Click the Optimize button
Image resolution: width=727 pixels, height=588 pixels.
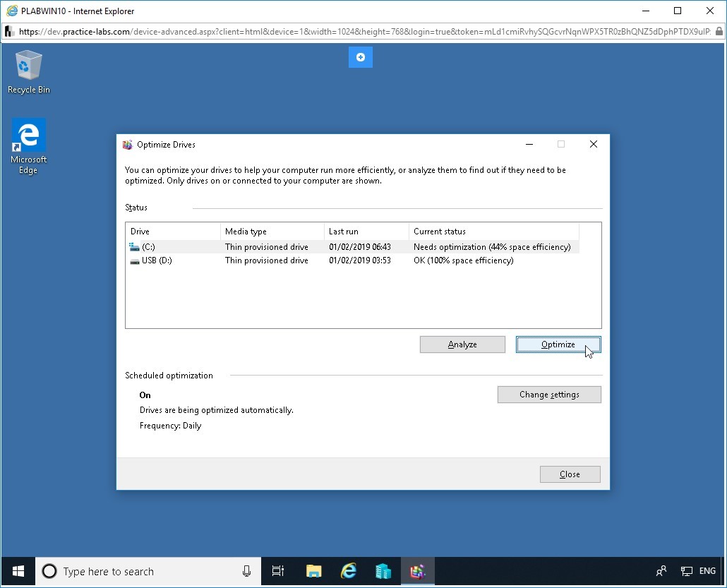coord(558,344)
